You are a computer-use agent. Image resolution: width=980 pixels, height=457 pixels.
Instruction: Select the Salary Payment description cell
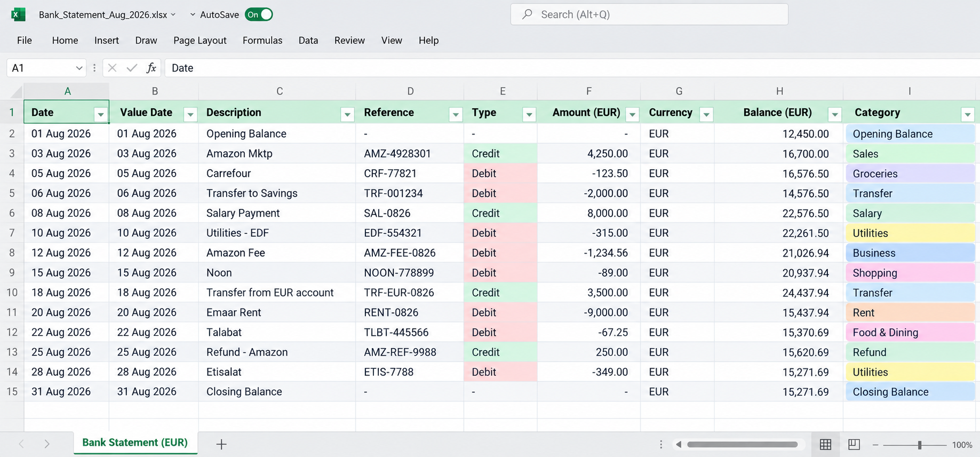277,213
